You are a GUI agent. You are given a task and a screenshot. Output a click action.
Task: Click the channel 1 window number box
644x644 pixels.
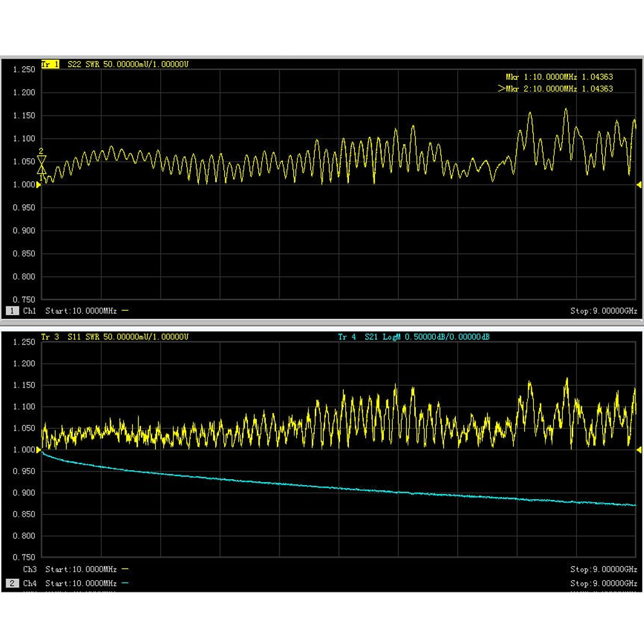[12, 311]
